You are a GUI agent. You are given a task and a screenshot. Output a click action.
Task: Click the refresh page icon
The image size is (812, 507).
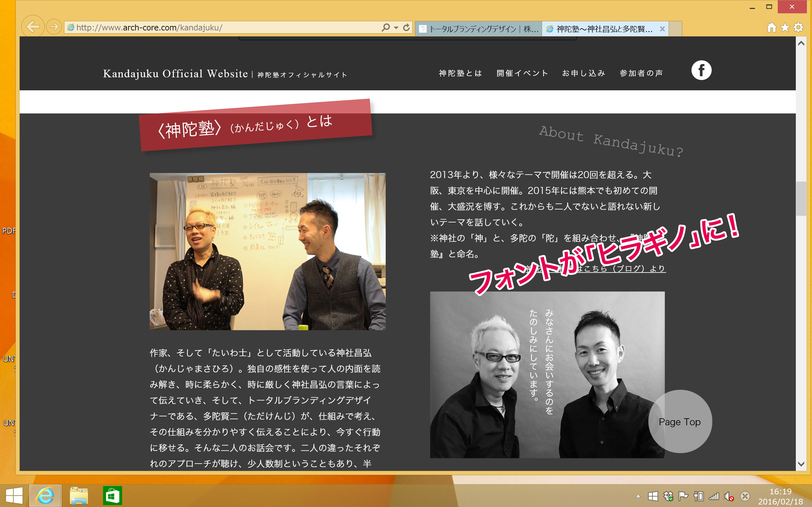point(406,28)
